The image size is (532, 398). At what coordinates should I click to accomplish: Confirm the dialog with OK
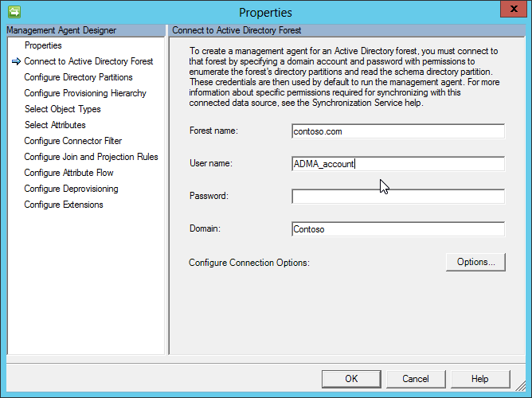[x=351, y=379]
